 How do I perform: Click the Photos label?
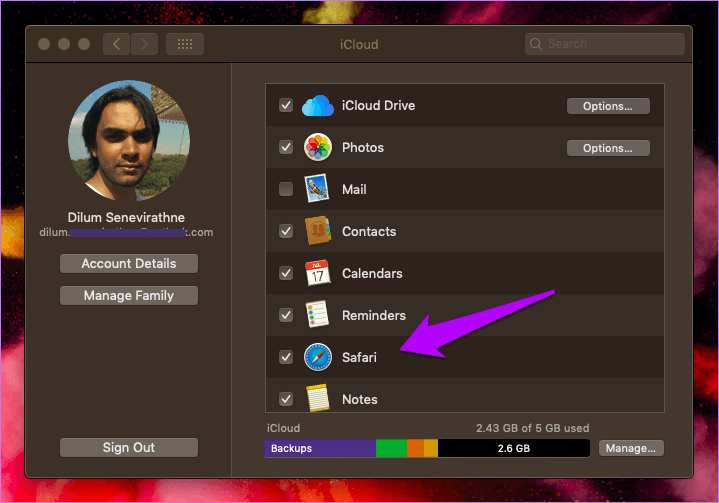363,148
